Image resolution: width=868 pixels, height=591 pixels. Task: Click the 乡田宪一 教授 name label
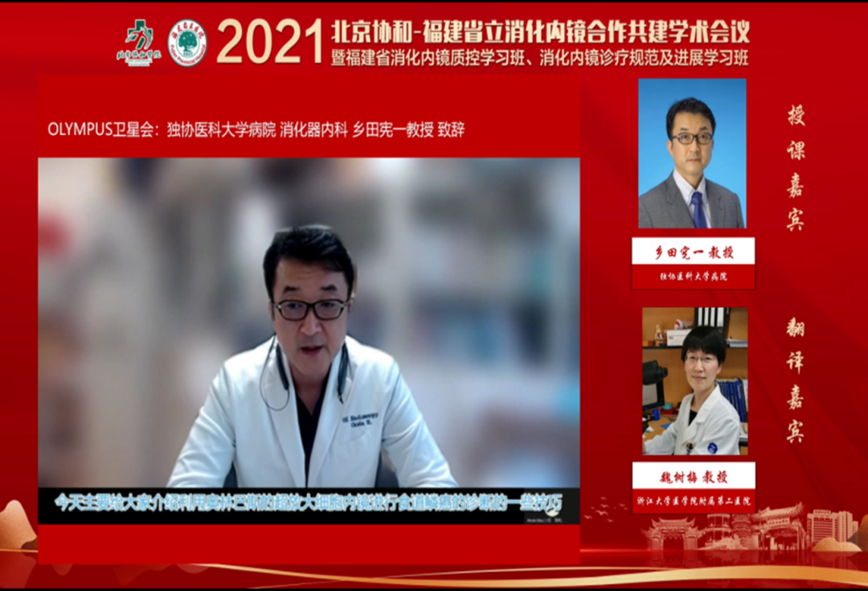693,251
